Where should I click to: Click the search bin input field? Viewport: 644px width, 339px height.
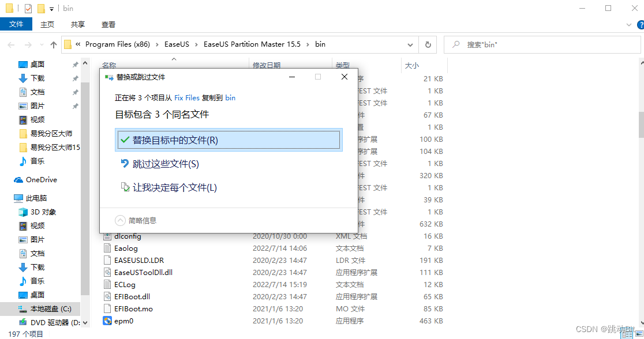coord(542,45)
